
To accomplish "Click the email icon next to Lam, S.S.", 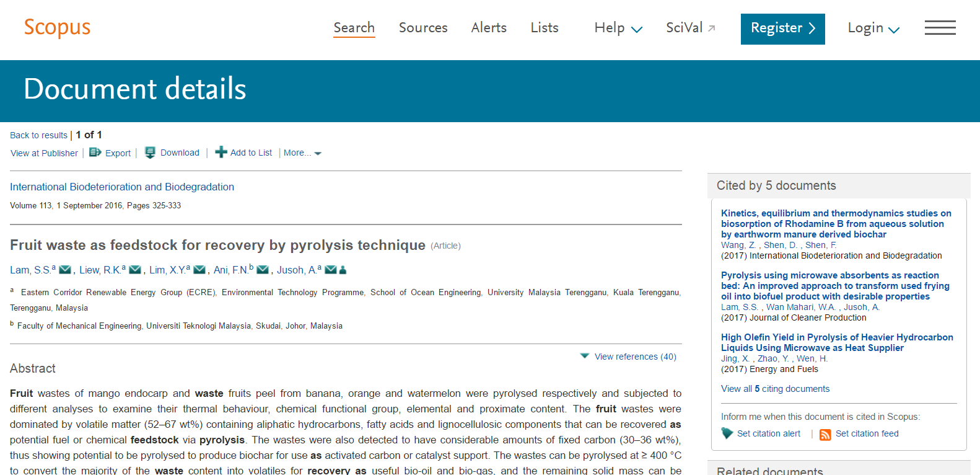I will (x=64, y=270).
